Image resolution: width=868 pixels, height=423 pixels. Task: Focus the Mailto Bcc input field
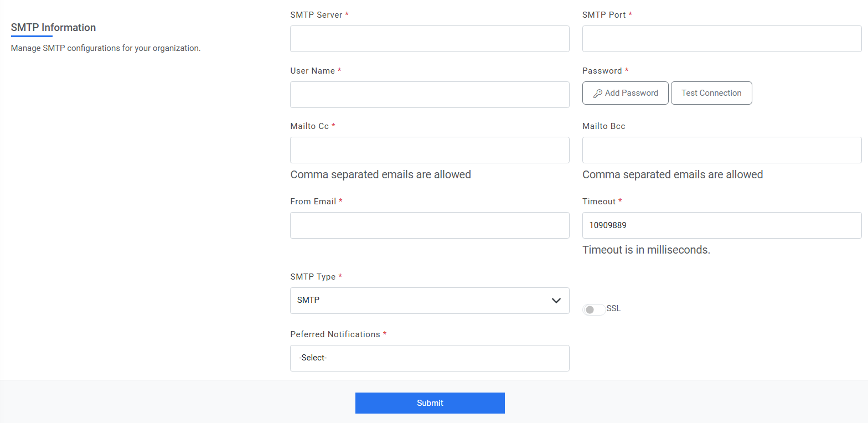pyautogui.click(x=721, y=150)
